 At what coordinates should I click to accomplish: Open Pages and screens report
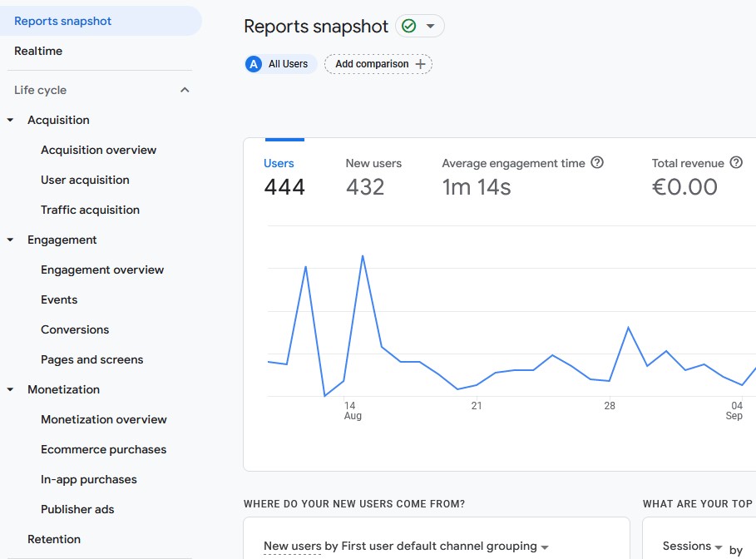tap(91, 359)
